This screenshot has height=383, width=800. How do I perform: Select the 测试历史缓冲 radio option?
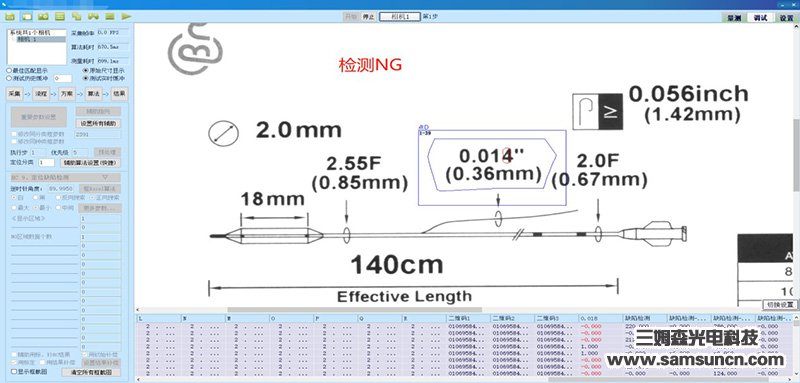[x=27, y=79]
